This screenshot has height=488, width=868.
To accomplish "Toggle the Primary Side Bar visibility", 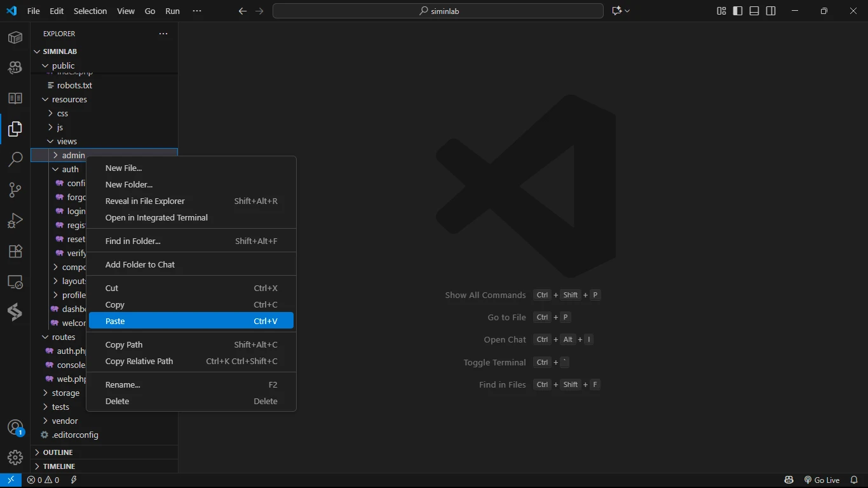I will (738, 11).
